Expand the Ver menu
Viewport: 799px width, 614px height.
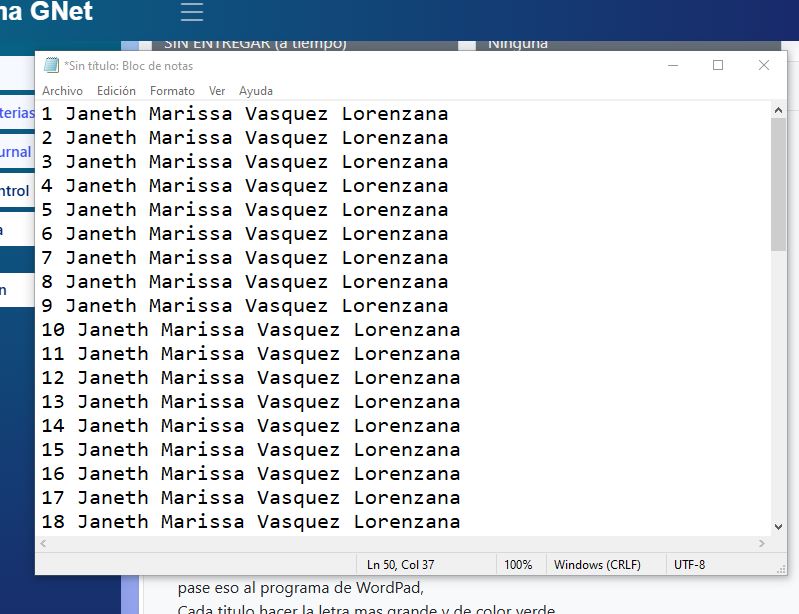tap(217, 91)
